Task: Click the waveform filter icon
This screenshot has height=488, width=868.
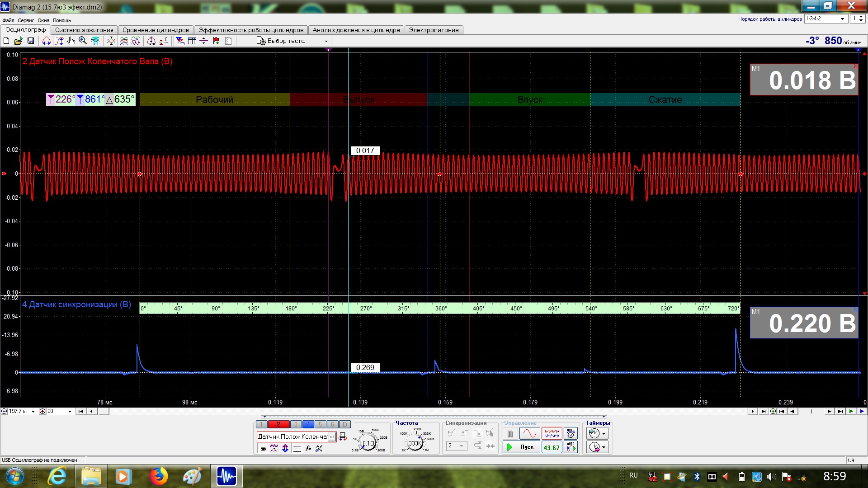Action: point(274,448)
